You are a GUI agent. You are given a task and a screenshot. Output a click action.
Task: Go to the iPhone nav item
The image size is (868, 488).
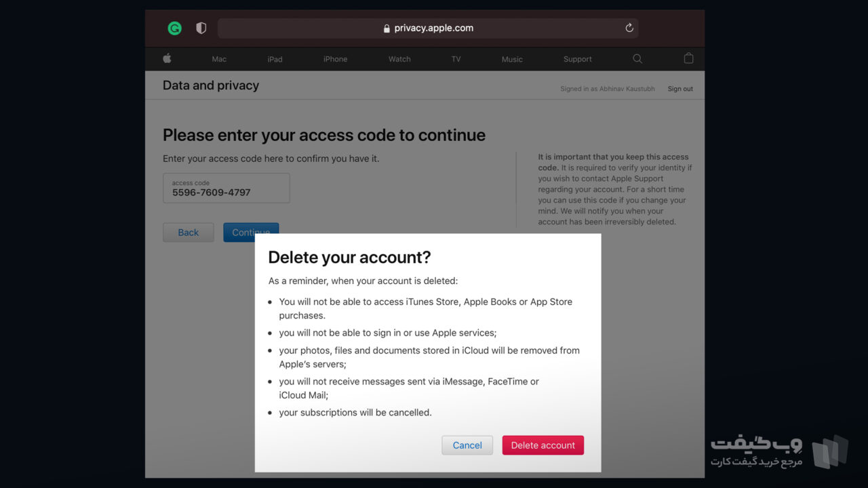(x=335, y=59)
